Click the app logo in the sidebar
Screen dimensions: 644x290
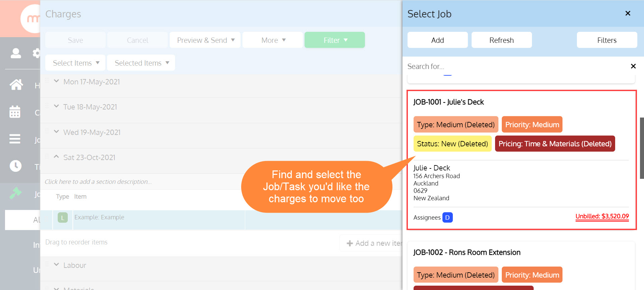(31, 19)
